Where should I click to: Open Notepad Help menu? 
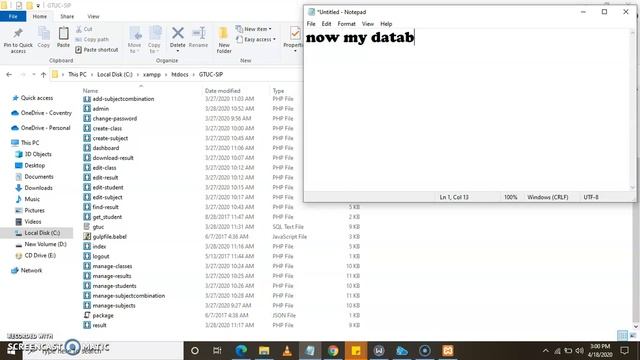(386, 24)
